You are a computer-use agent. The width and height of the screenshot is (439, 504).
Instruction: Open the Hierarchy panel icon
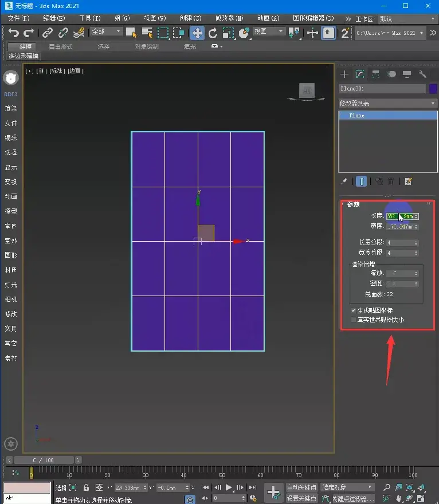tap(376, 74)
